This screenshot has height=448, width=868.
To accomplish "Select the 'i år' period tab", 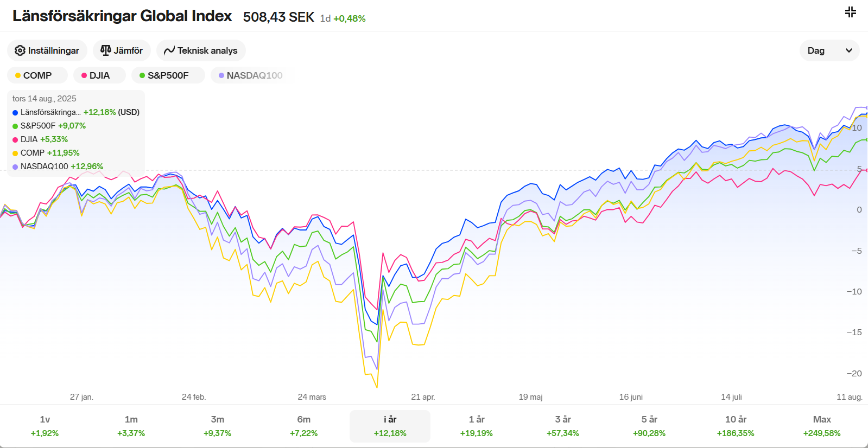I will [x=390, y=426].
